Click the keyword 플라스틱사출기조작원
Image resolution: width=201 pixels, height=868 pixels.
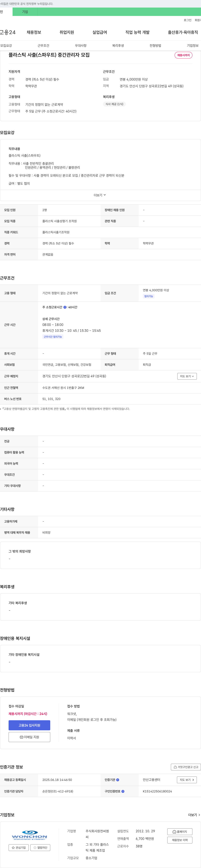56,232
